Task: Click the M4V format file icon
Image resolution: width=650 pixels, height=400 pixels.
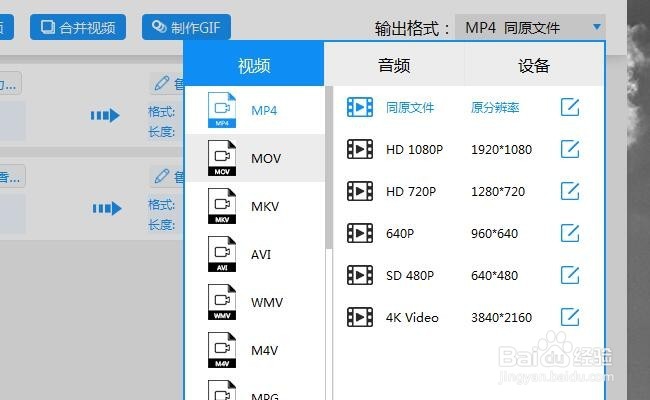Action: pos(222,350)
